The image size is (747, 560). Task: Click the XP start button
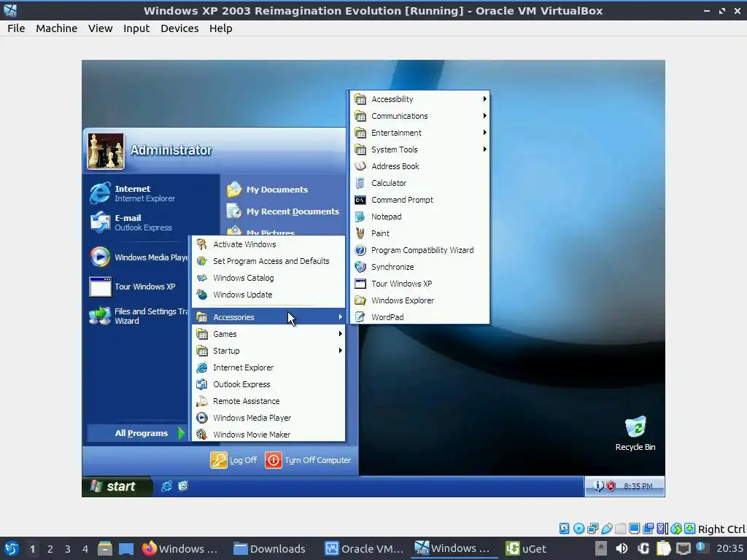117,486
